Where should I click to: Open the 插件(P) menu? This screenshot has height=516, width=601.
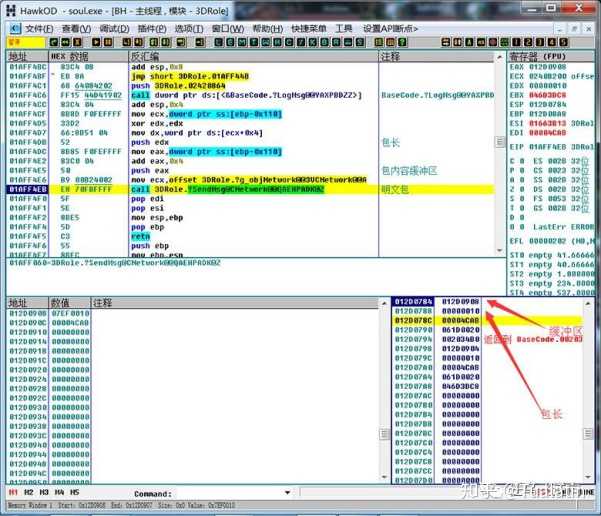(x=152, y=29)
